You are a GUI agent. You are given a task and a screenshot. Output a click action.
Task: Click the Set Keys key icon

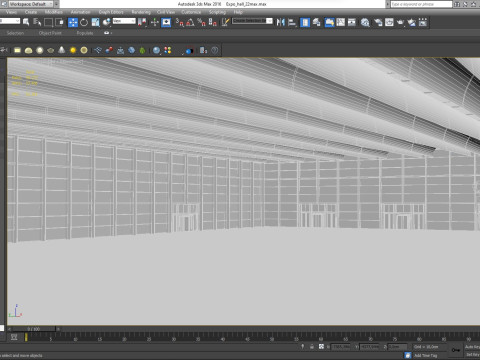455,350
